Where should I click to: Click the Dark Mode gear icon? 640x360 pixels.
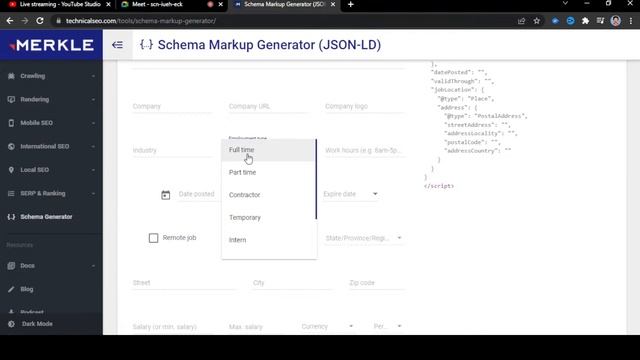[11, 324]
